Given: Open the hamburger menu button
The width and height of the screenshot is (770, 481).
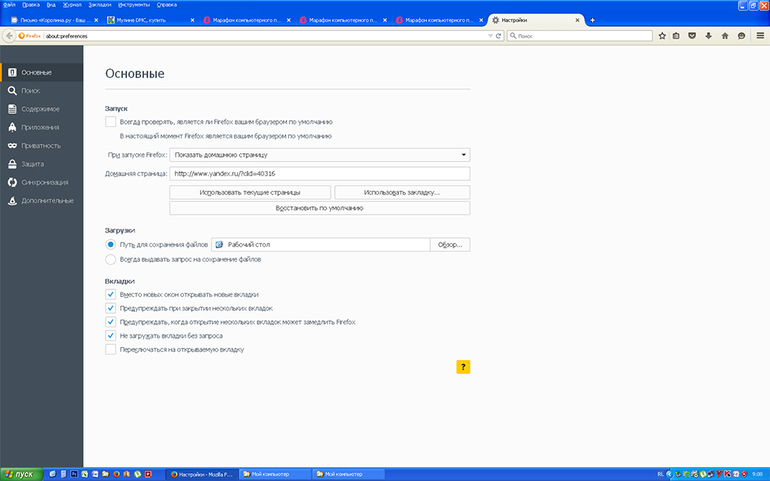Looking at the screenshot, I should click(x=760, y=36).
